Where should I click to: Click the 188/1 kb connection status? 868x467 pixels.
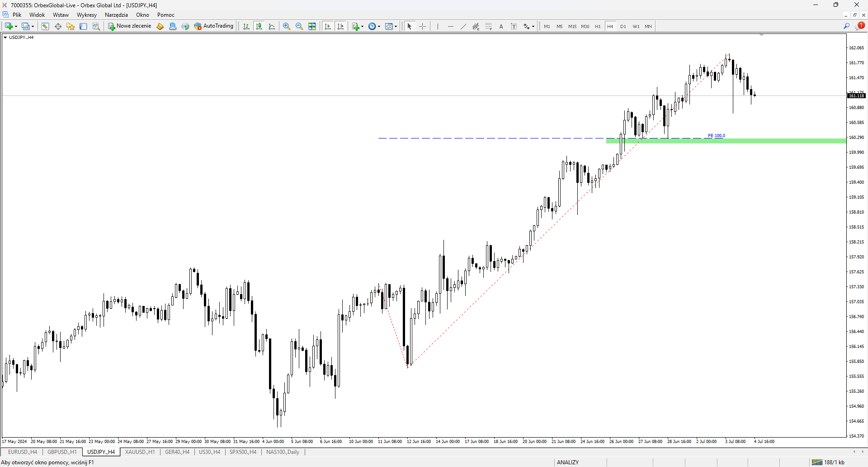(828, 462)
